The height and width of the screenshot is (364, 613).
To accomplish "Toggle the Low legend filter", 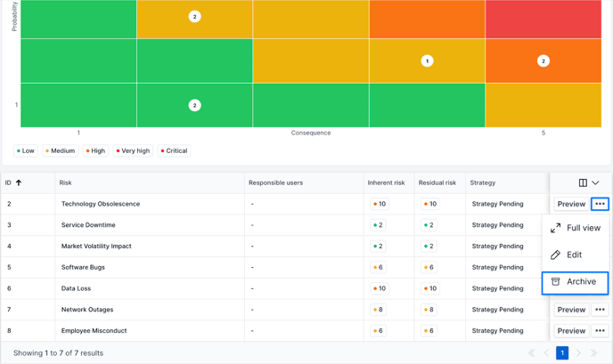I will tap(26, 151).
